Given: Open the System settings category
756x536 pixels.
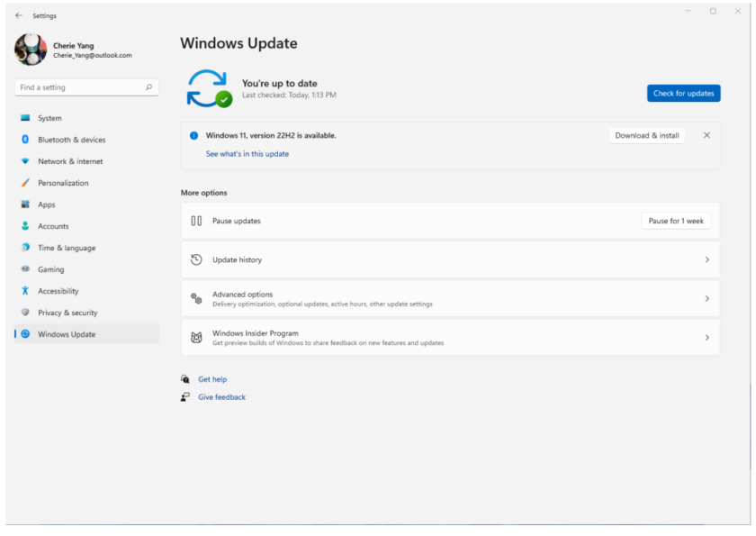Looking at the screenshot, I should tap(86, 118).
